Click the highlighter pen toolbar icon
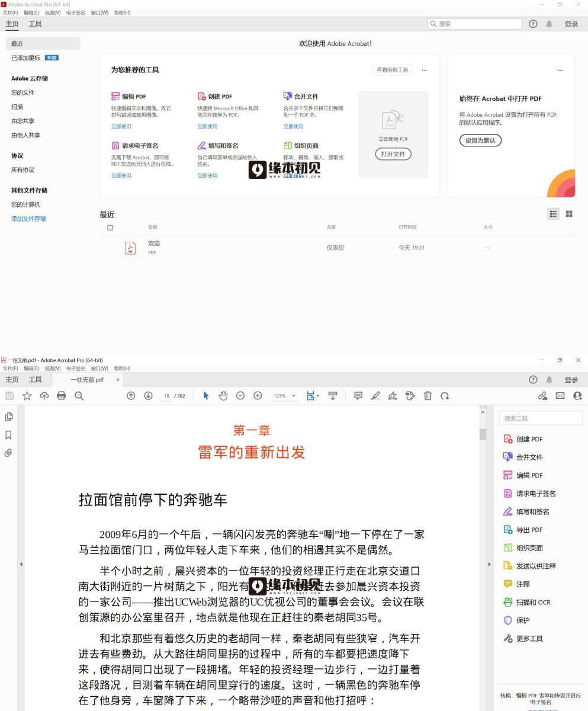The image size is (588, 711). (x=375, y=396)
